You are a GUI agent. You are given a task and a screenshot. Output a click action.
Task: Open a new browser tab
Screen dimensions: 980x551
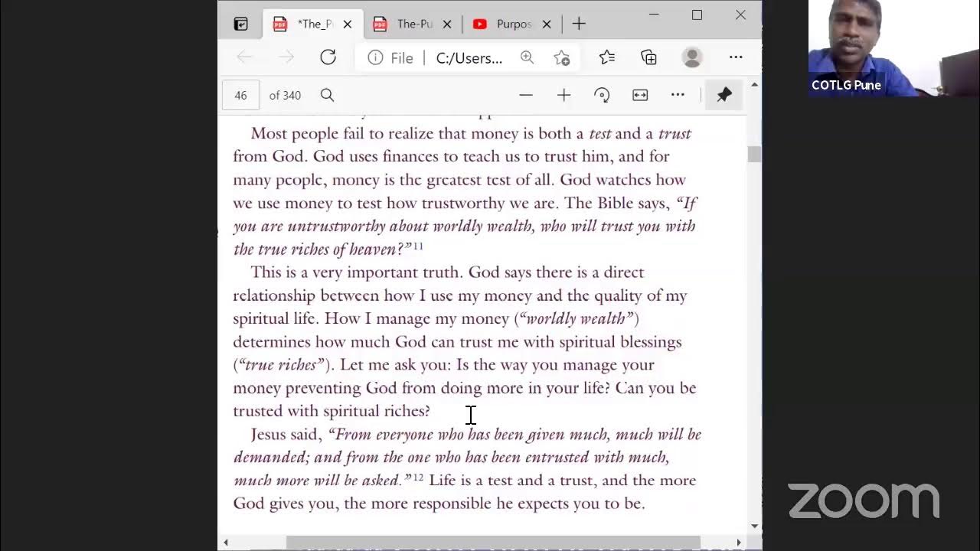coord(579,24)
